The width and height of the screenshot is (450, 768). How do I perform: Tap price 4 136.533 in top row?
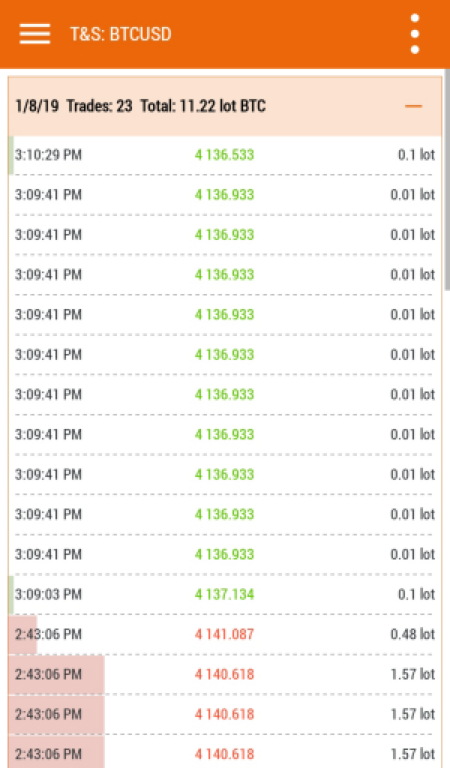[x=224, y=155]
